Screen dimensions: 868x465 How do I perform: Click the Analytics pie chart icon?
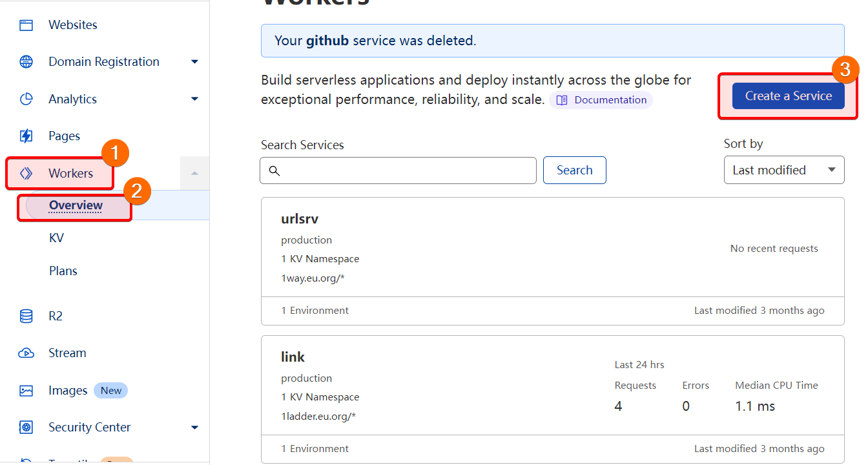coord(26,99)
